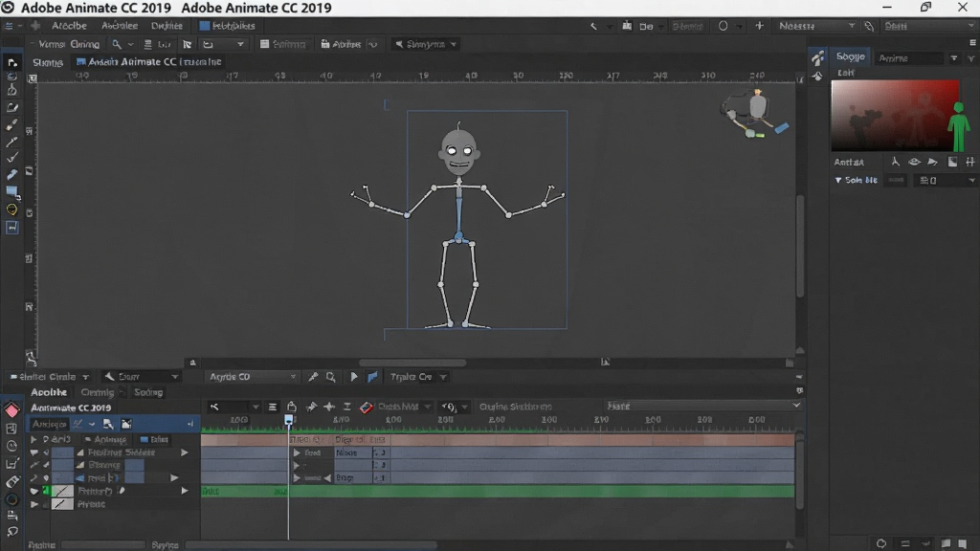Select the Sogije tab in right panel
This screenshot has width=980, height=551.
(850, 56)
